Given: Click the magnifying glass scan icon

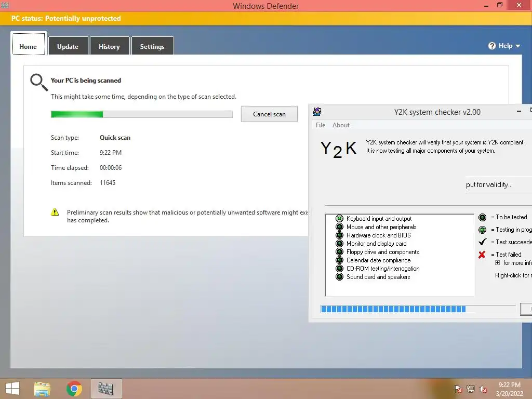Looking at the screenshot, I should coord(39,83).
